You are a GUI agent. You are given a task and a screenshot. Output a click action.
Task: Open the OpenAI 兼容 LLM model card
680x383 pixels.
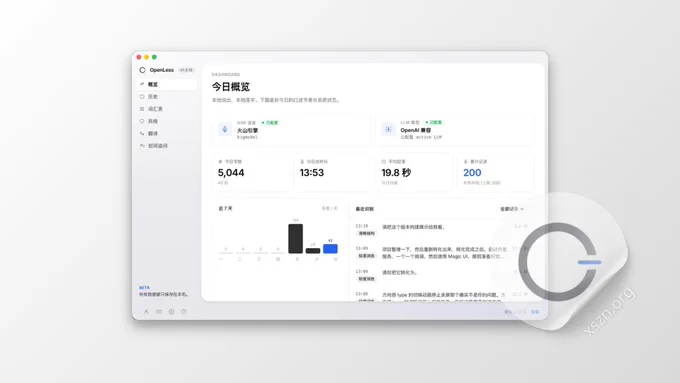454,130
